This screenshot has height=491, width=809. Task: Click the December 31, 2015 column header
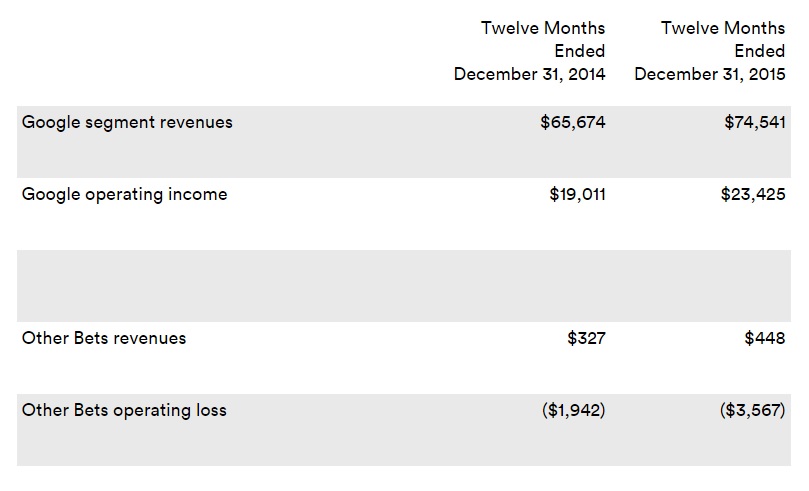pos(710,75)
